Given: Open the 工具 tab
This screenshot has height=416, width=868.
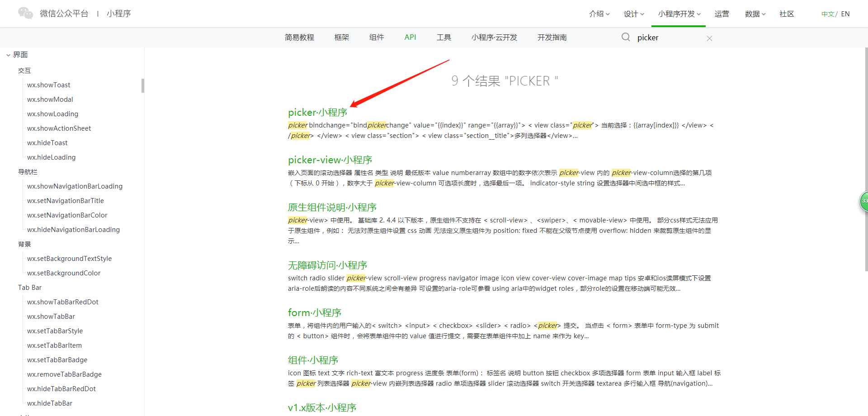Looking at the screenshot, I should [x=444, y=38].
